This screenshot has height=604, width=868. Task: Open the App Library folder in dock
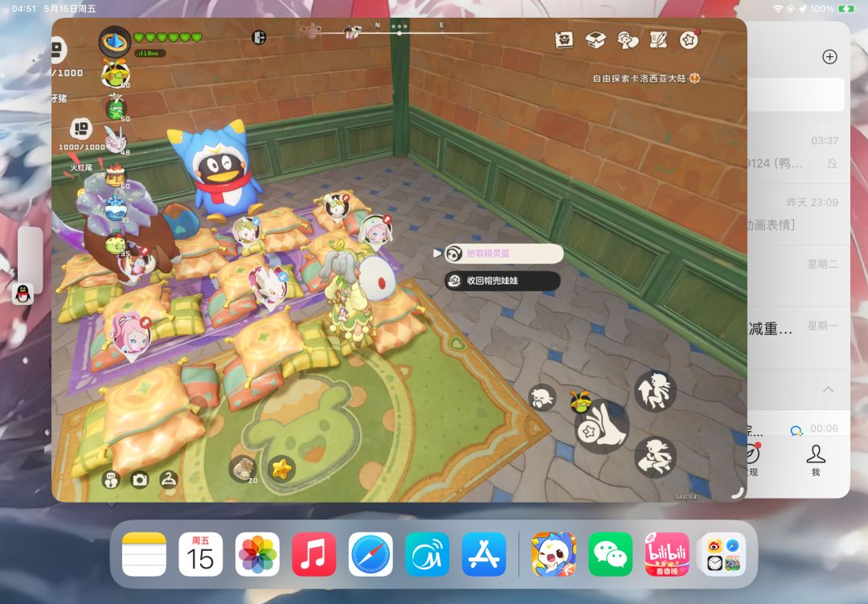(723, 554)
